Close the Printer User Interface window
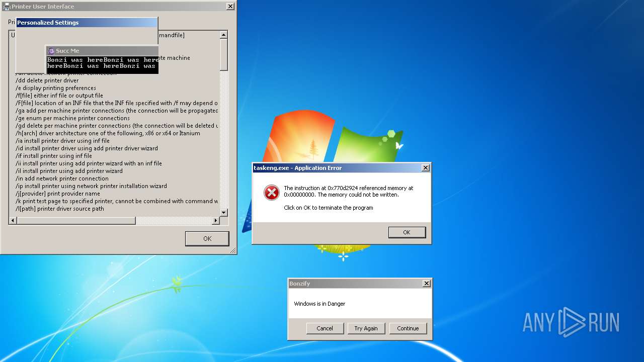This screenshot has height=362, width=644. (230, 7)
